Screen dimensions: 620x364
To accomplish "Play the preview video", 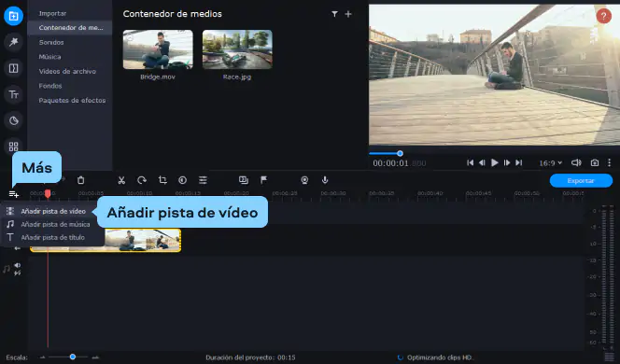I will [494, 162].
